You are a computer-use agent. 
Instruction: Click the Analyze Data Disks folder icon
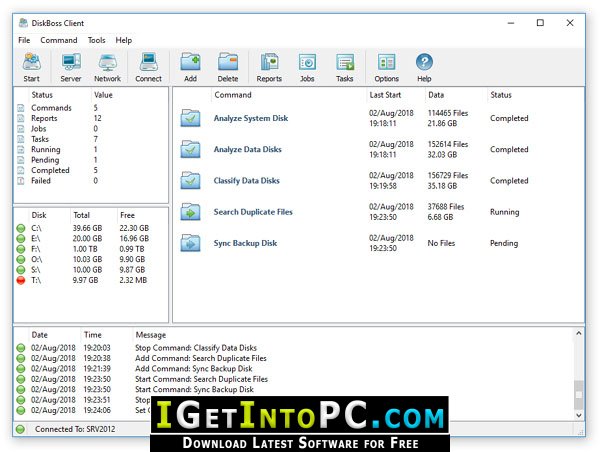click(191, 149)
